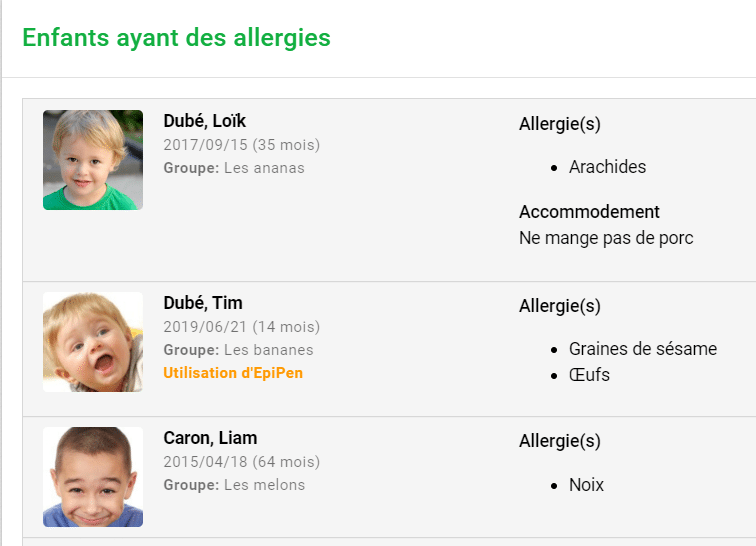Open Tim Dubé's profile photo
Image resolution: width=756 pixels, height=546 pixels.
point(93,341)
